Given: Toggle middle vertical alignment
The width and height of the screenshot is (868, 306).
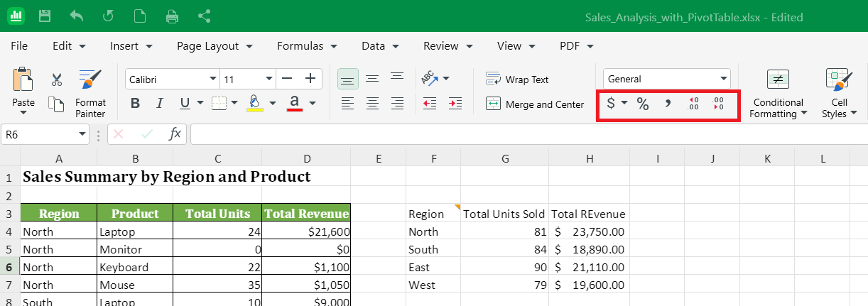Looking at the screenshot, I should [x=372, y=78].
